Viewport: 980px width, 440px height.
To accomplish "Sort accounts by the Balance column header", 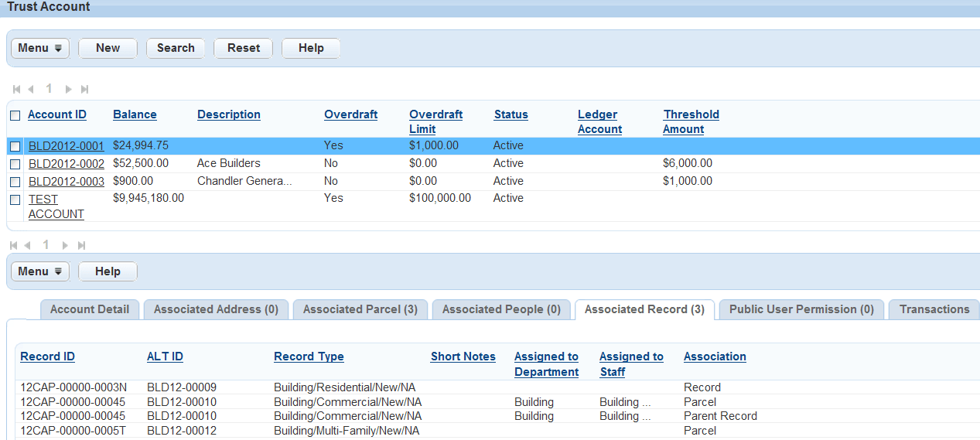I will pos(135,114).
